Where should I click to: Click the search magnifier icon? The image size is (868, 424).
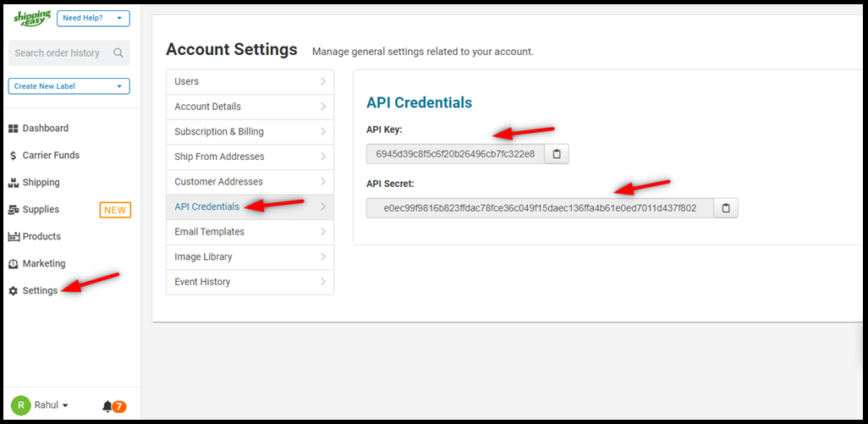click(x=118, y=53)
